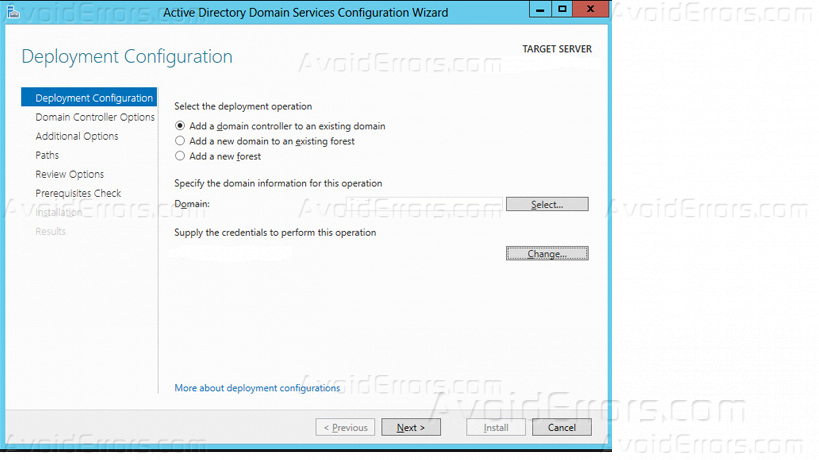This screenshot has width=819, height=460.
Task: Open 'More about deployment configurations' link
Action: [257, 388]
